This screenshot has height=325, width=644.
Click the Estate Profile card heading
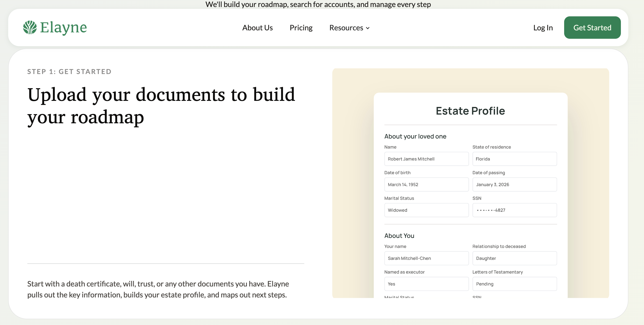(470, 111)
